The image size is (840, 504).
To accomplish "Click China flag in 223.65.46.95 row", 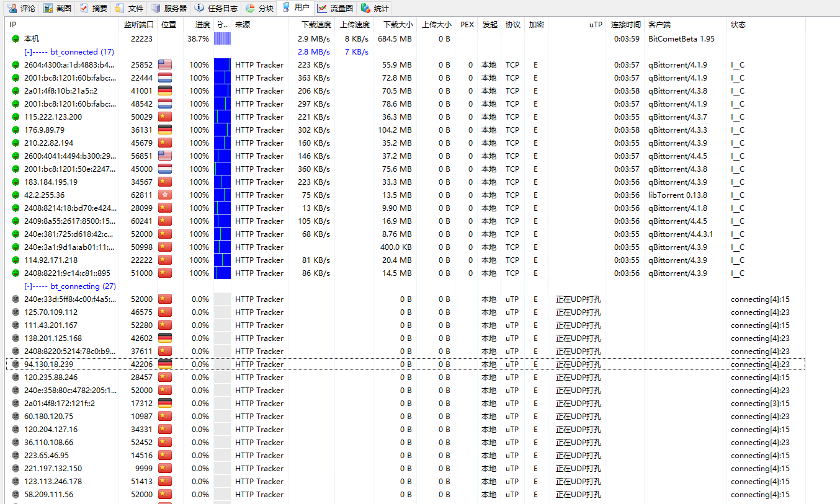I will [x=165, y=455].
